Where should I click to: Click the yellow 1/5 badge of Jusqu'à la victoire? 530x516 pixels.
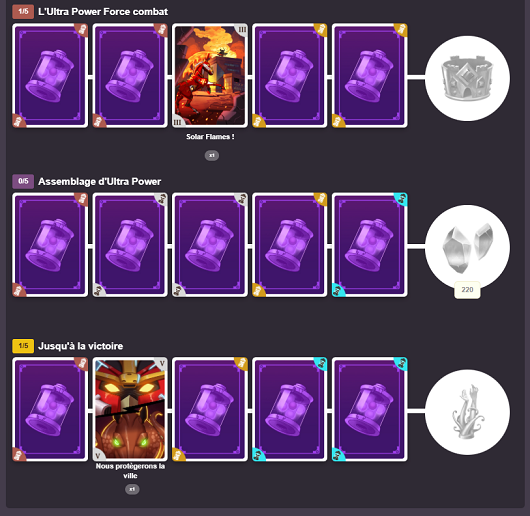pos(23,346)
